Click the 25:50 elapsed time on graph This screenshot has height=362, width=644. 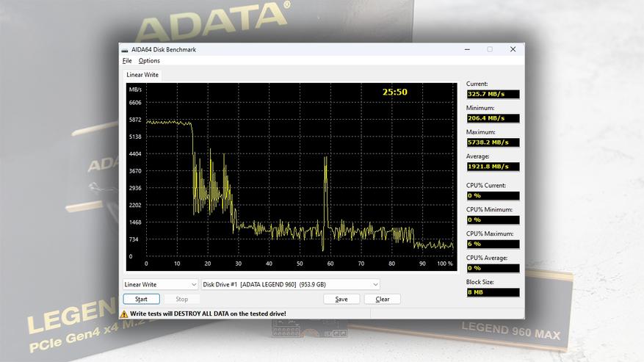[394, 92]
